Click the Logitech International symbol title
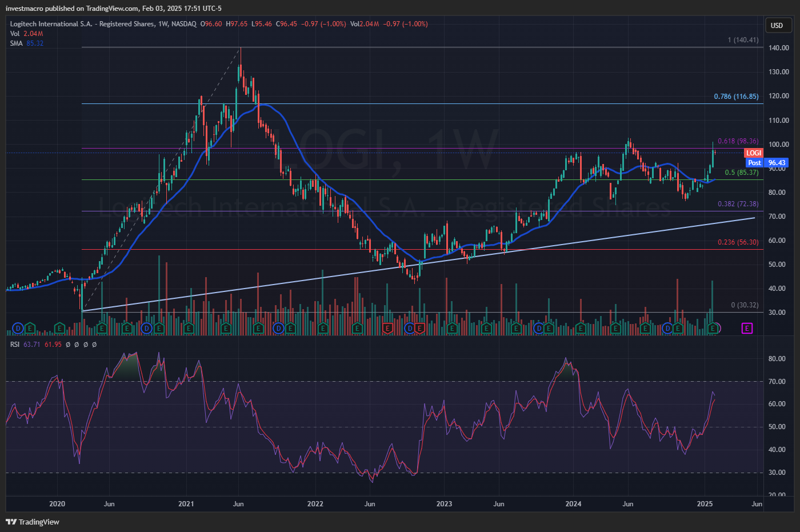 point(103,24)
